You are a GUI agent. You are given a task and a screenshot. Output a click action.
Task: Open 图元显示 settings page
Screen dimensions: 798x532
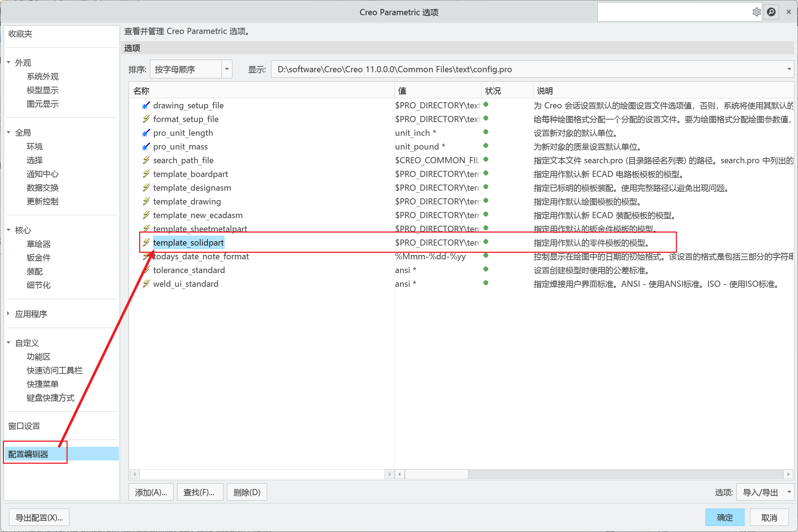(x=43, y=104)
